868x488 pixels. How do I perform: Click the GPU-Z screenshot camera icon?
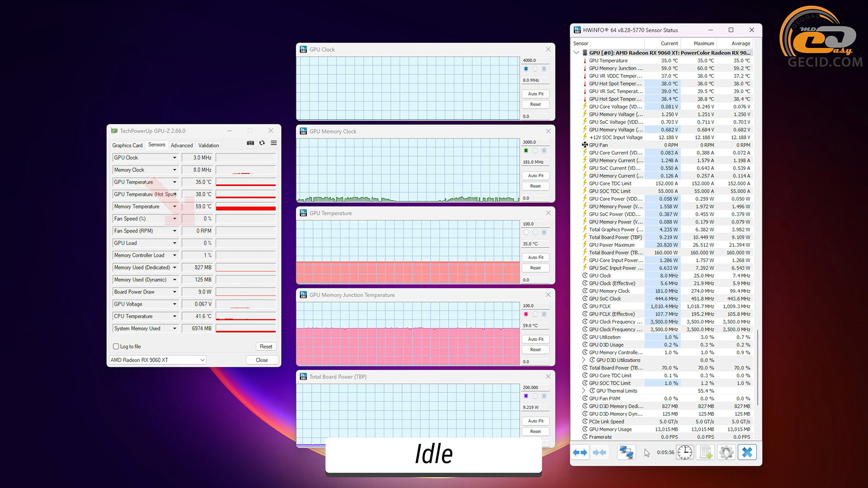(x=250, y=143)
